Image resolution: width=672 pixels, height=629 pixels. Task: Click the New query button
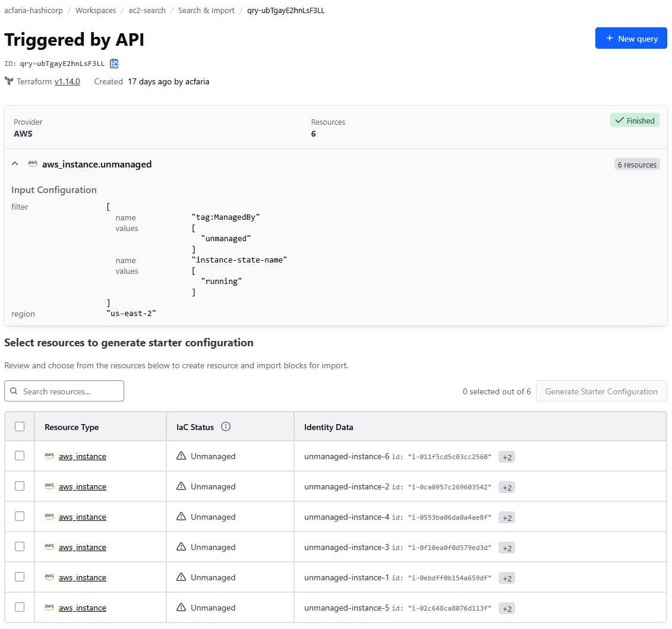[x=631, y=37]
